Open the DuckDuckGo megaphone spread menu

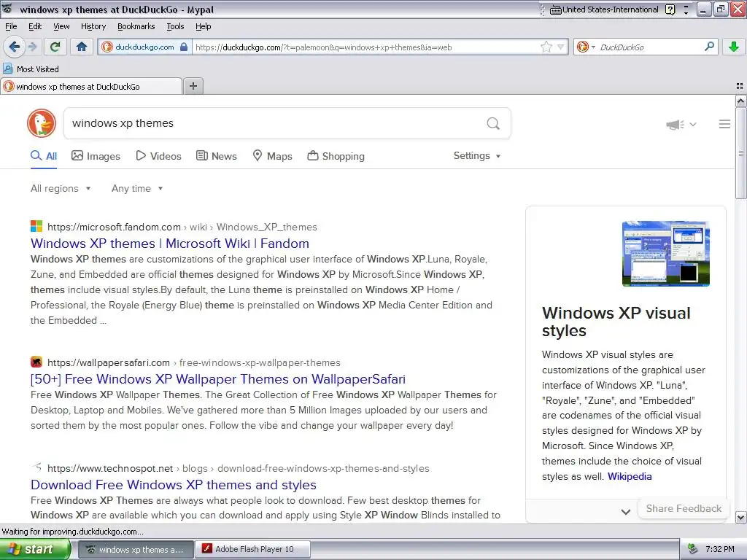(681, 124)
